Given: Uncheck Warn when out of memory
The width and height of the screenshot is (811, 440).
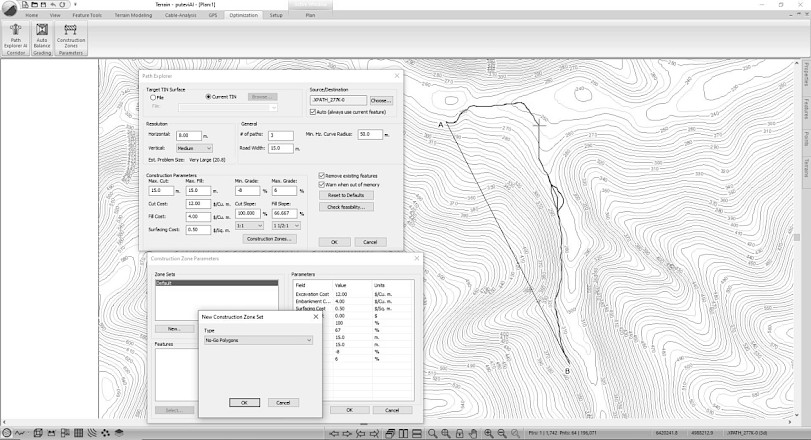Looking at the screenshot, I should pos(322,185).
